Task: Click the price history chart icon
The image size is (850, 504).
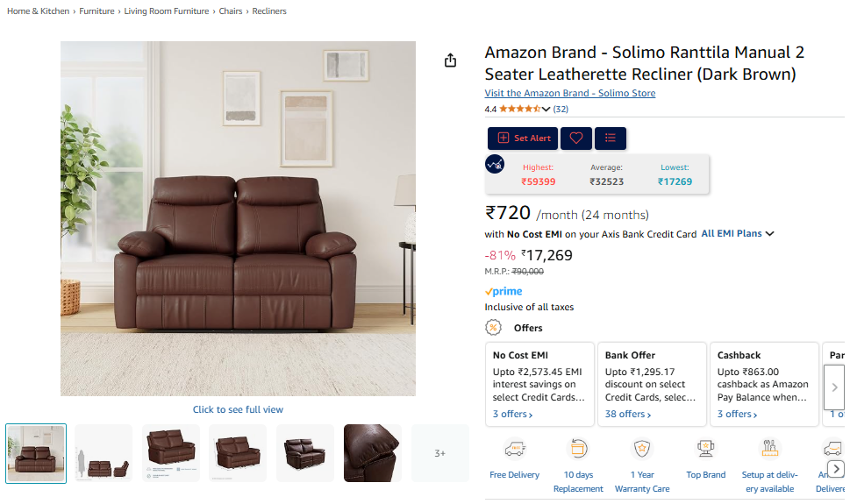Action: (496, 164)
